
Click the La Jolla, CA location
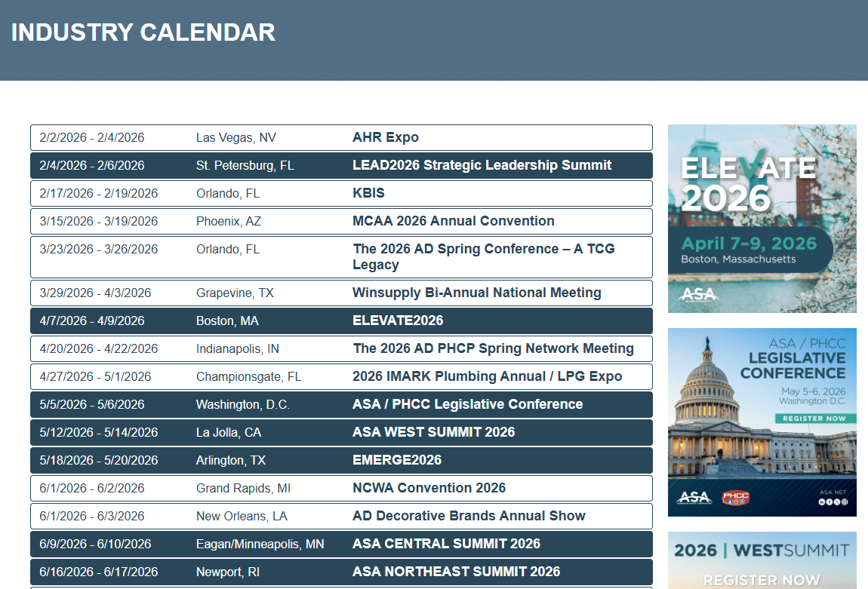(x=229, y=432)
